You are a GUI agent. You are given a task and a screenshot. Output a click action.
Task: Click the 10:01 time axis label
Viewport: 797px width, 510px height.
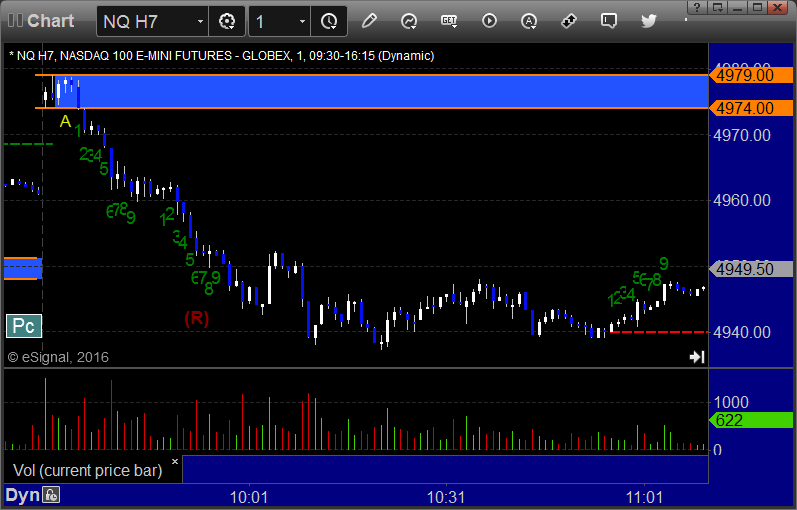(x=249, y=497)
